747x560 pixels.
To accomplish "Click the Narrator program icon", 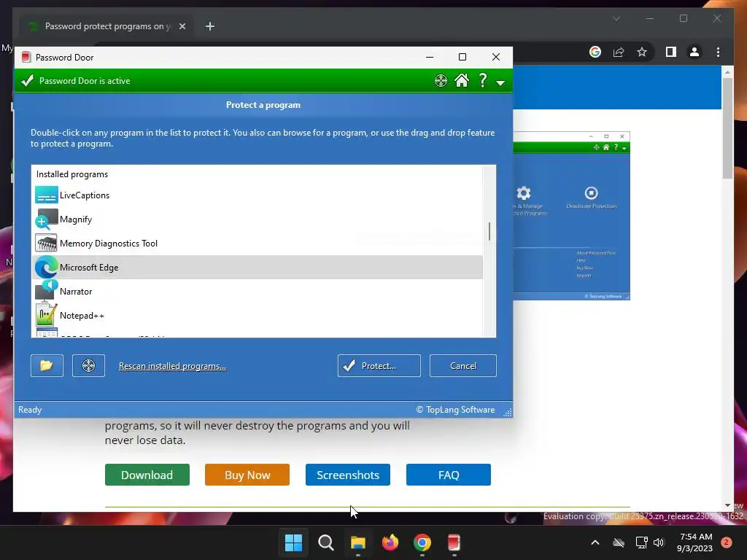I will point(46,292).
